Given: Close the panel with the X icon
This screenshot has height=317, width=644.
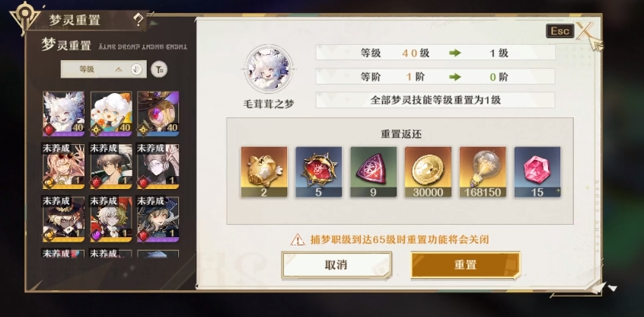Looking at the screenshot, I should [x=585, y=30].
